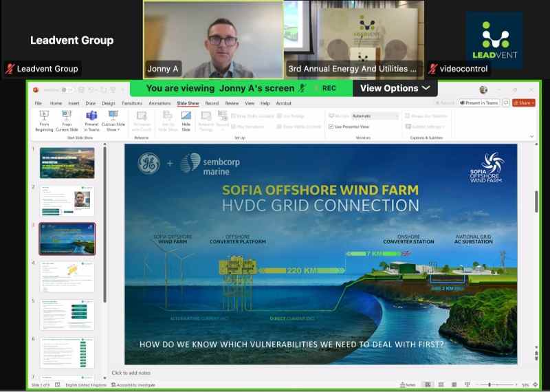Viewport: 550px width, 392px height.
Task: Toggle the Use Presenter View checkbox
Action: [x=331, y=127]
